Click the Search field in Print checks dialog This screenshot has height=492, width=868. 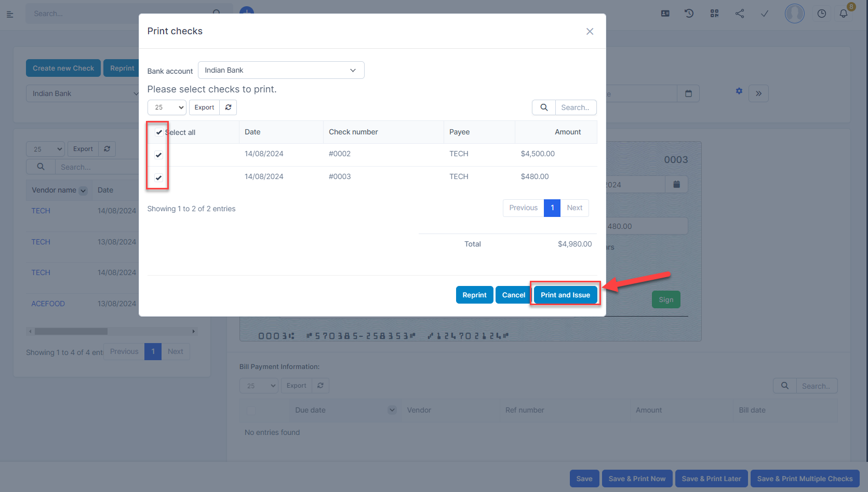tap(576, 107)
